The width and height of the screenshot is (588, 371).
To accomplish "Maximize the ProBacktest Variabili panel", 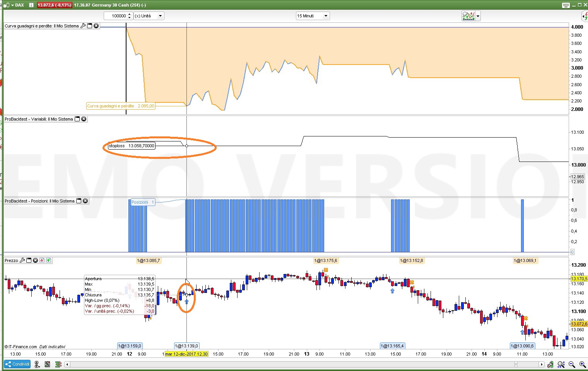I will click(77, 119).
